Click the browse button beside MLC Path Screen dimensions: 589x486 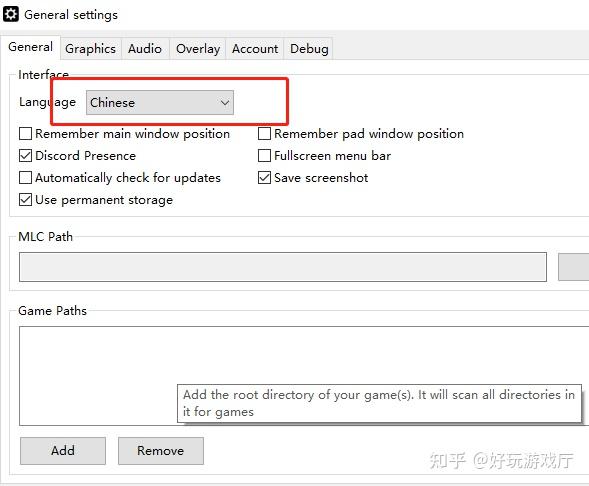574,267
